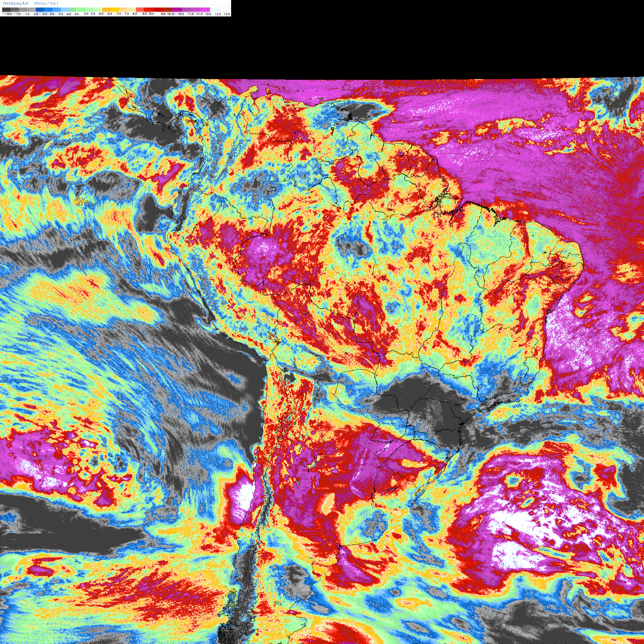Click the '3.0' legend value
This screenshot has width=644, height=644.
(x=52, y=14)
